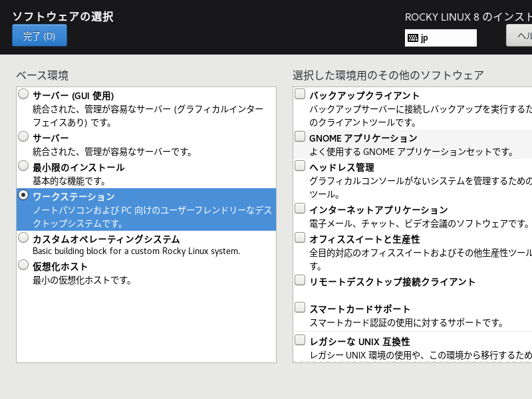Click よく使用する GNOME アプリケーションセットです。 text
The height and width of the screenshot is (399, 532).
point(411,152)
